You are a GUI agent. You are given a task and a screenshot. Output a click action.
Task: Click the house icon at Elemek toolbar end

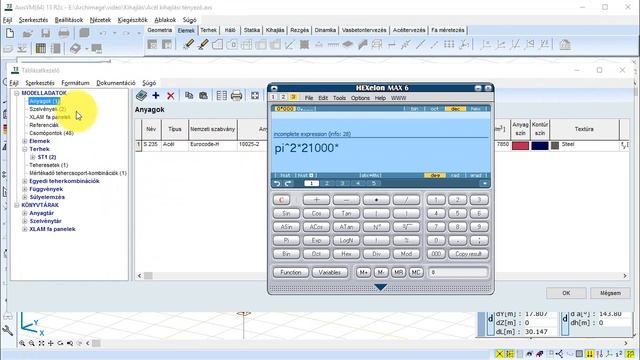point(565,44)
